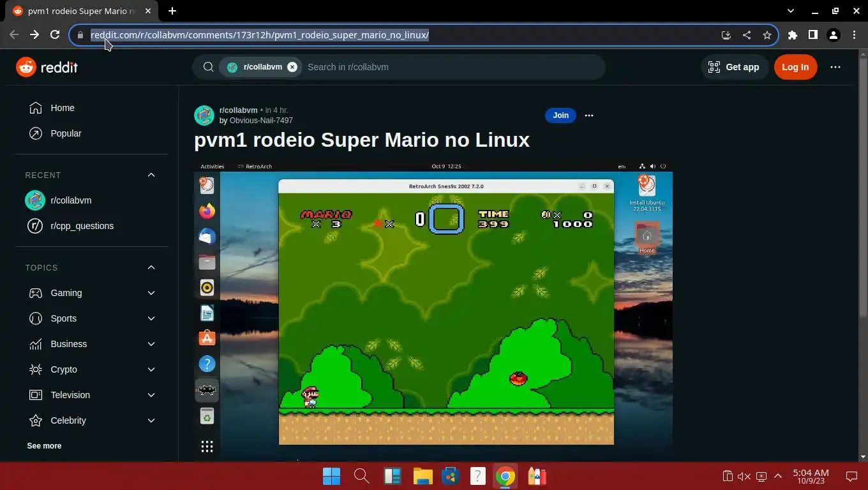Click the r/collabvm community avatar on post

click(x=204, y=115)
